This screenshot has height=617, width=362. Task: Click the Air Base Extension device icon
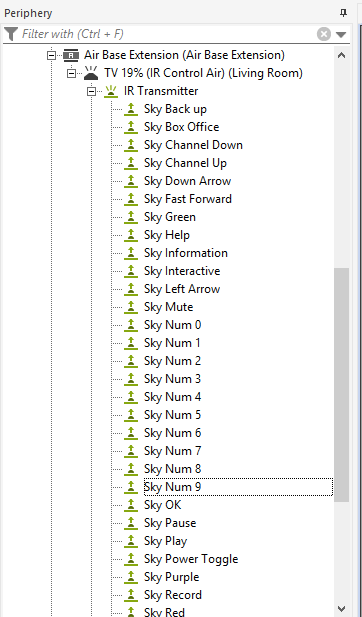71,55
